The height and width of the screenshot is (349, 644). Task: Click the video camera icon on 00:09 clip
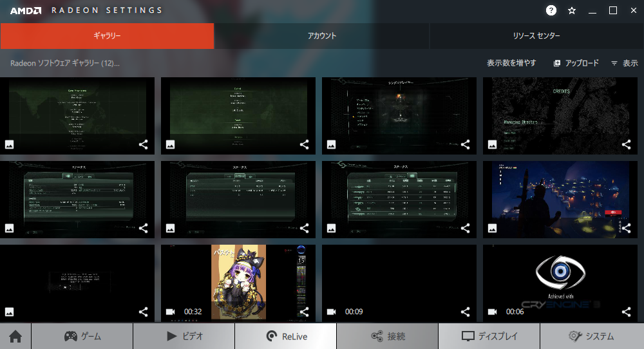331,312
